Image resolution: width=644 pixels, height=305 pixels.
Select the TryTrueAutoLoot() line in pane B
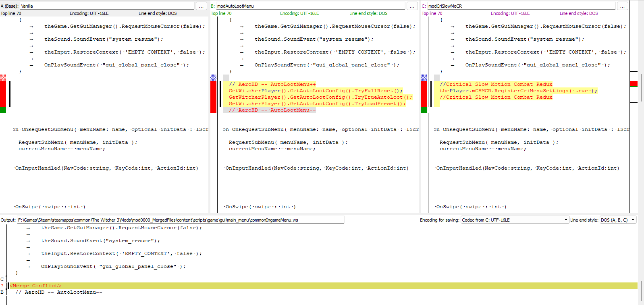point(321,97)
